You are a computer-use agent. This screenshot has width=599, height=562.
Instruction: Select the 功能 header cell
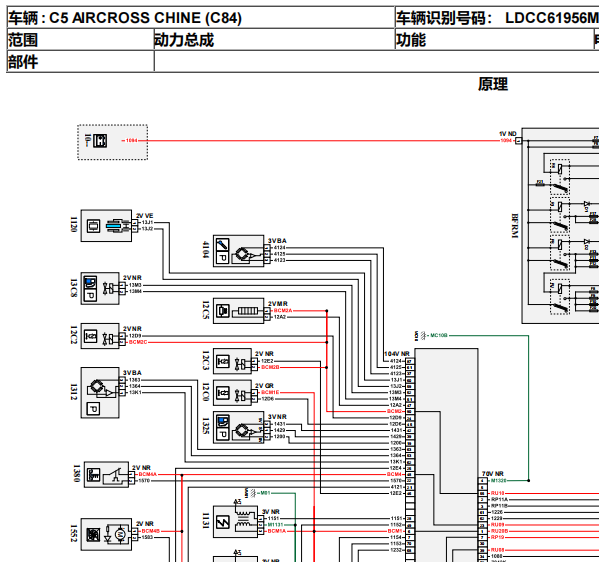coord(494,40)
